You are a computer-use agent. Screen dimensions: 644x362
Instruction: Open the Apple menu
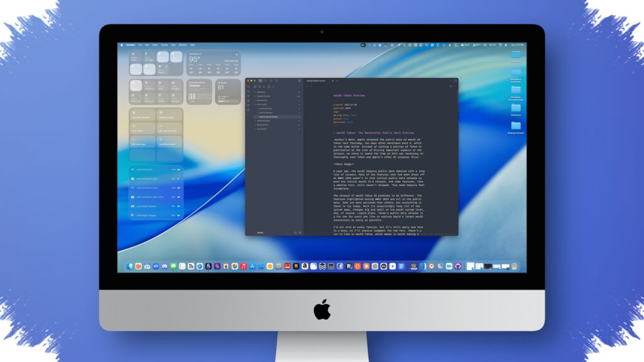(x=121, y=45)
